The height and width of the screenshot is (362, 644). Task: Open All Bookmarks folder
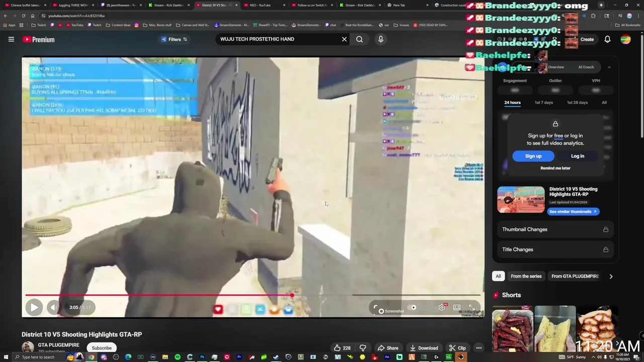pyautogui.click(x=628, y=25)
